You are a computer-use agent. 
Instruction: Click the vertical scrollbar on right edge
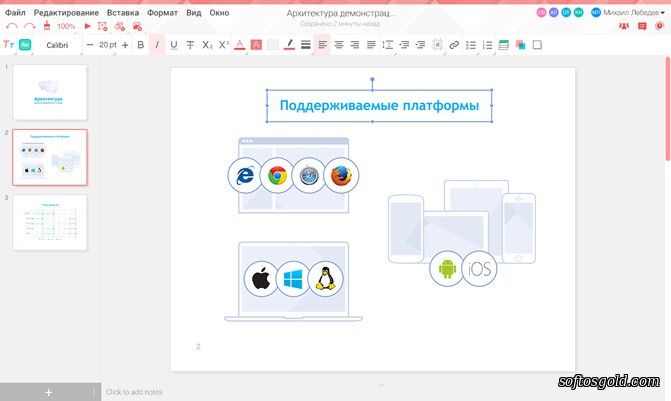click(668, 109)
